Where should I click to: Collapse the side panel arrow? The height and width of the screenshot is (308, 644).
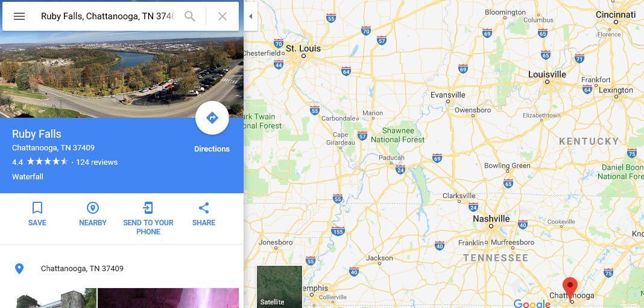250,16
